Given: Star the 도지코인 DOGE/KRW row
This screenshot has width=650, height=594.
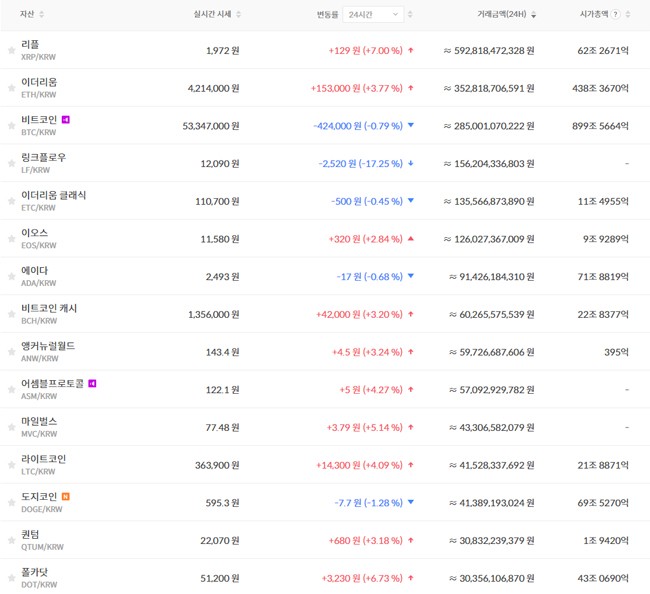Looking at the screenshot, I should pos(12,503).
